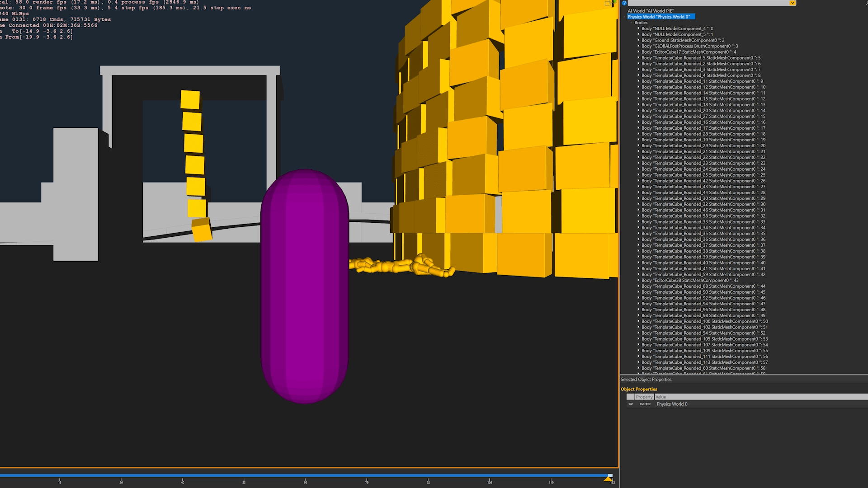Click the Object Properties heading
This screenshot has height=488, width=868.
tap(639, 389)
